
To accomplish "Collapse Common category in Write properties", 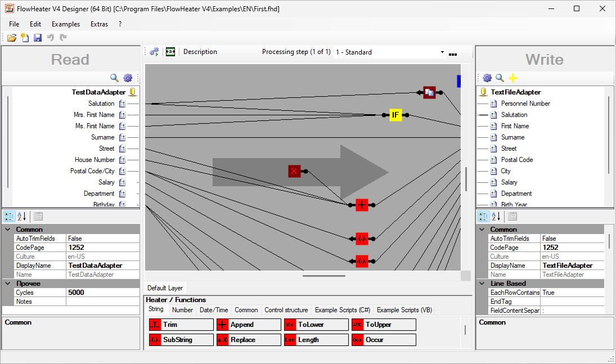I will click(x=482, y=229).
